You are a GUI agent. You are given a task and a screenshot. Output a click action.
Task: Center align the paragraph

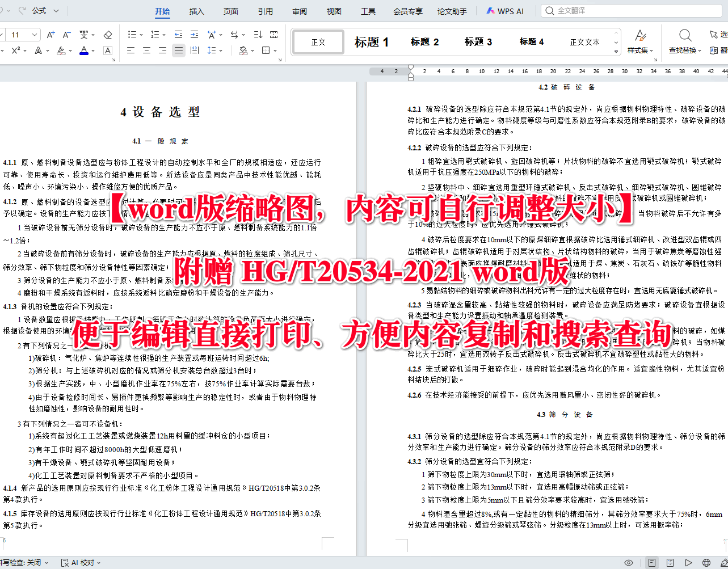[146, 50]
